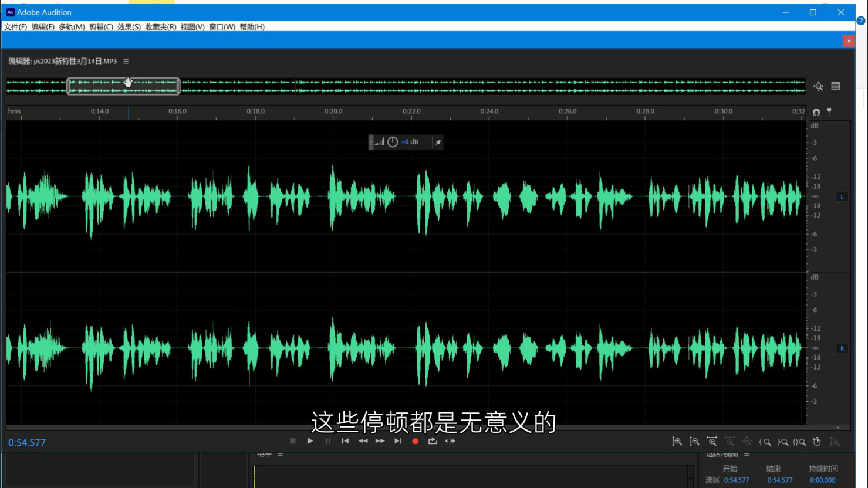Enable loop playback in the transport bar
Screen dimensions: 868x488
(x=433, y=440)
